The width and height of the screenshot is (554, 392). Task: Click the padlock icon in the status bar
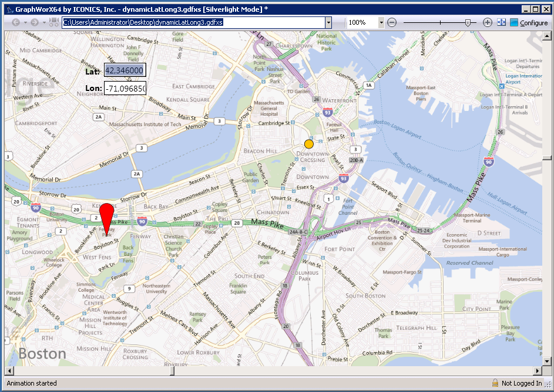pos(495,383)
